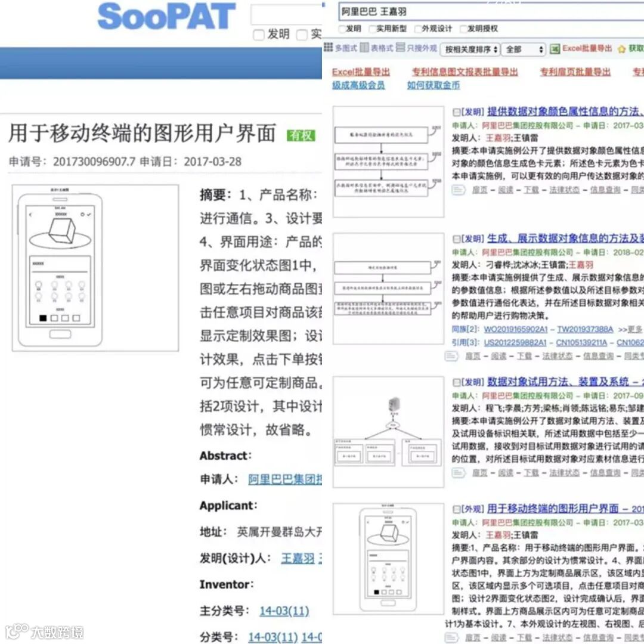
Task: Open the large phone-drawing image on the detail page
Action: (x=95, y=268)
